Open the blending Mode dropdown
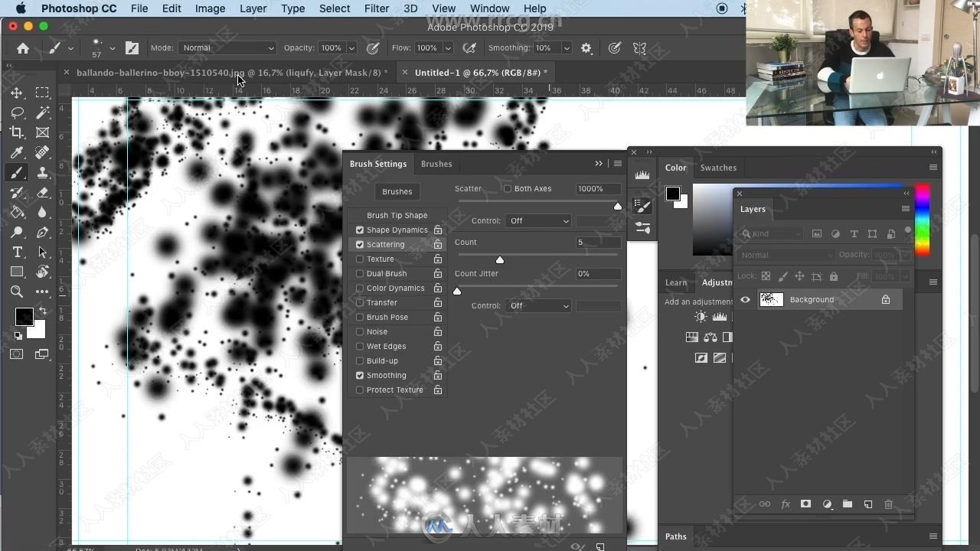 click(x=227, y=47)
